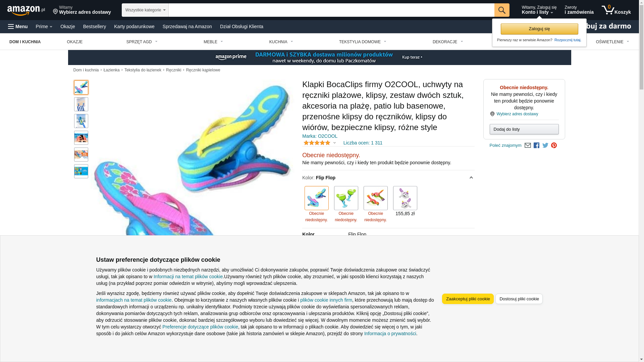Open Wszystkie kategorie search dropdown
The height and width of the screenshot is (362, 644).
click(145, 10)
